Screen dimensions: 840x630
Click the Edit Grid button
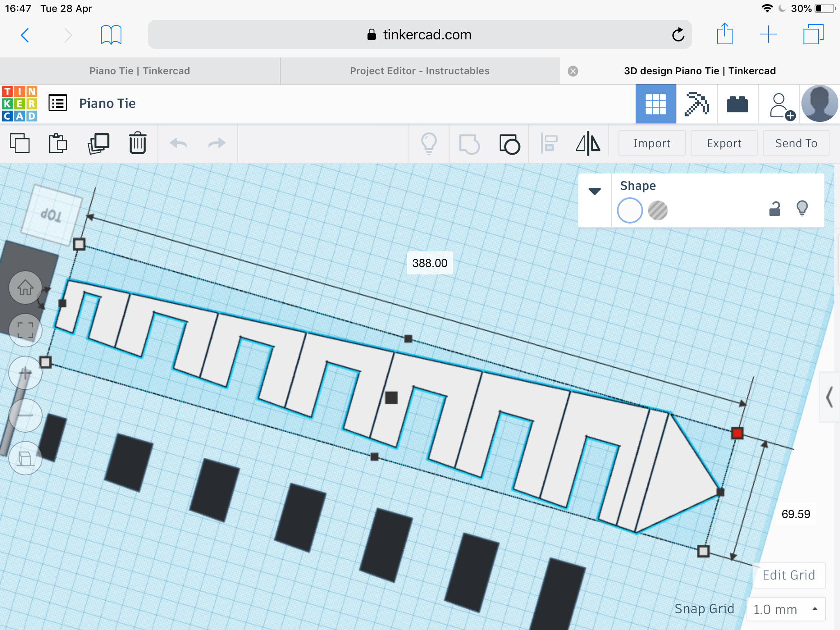[789, 575]
